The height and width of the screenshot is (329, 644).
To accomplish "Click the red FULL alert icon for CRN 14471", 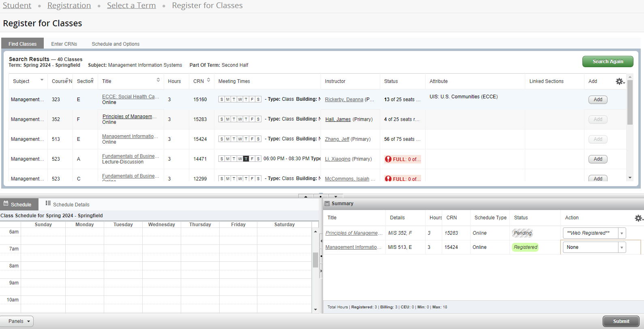I will coord(388,159).
